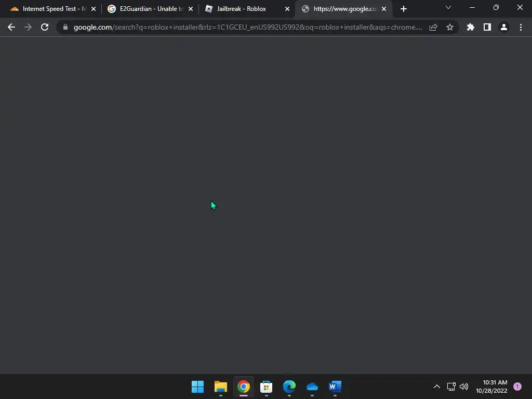532x399 pixels.
Task: Open the Extensions puzzle icon
Action: coord(471,27)
